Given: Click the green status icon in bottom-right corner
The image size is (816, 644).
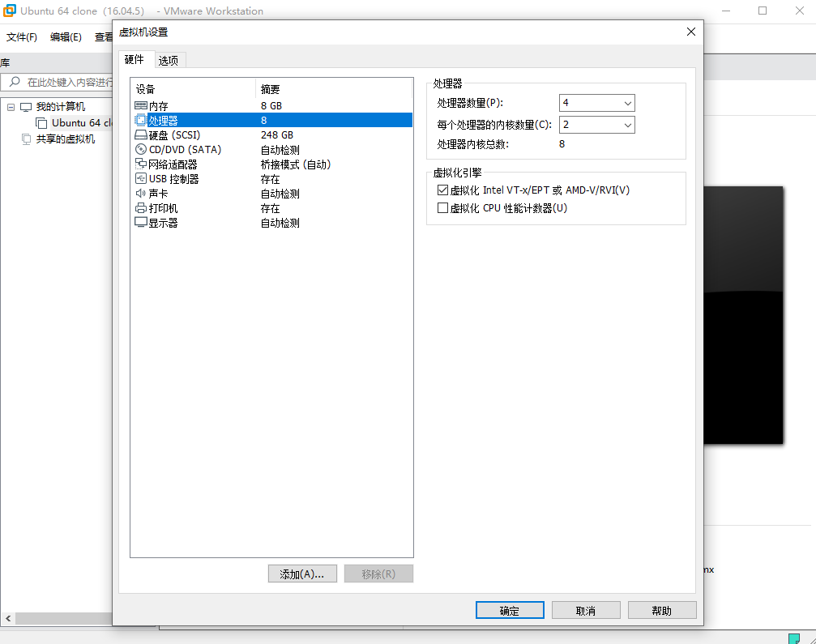Looking at the screenshot, I should click(x=793, y=638).
